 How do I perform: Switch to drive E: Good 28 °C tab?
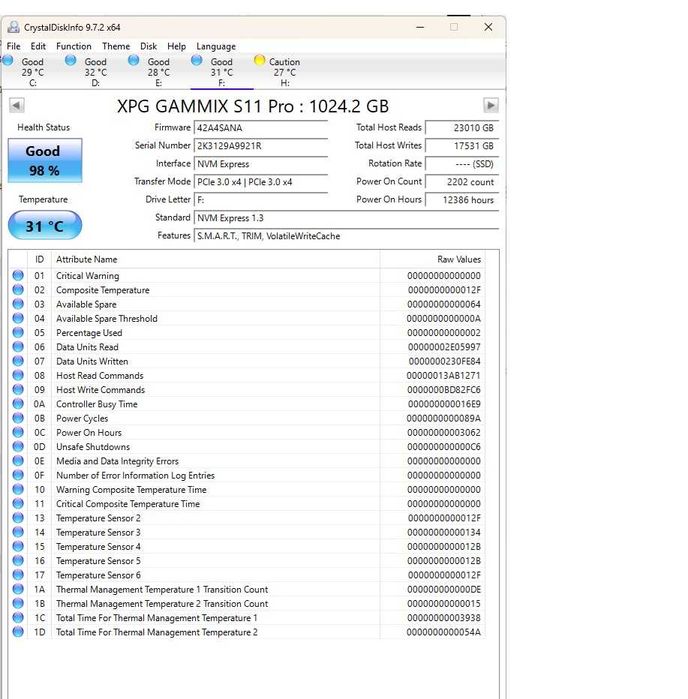click(157, 72)
